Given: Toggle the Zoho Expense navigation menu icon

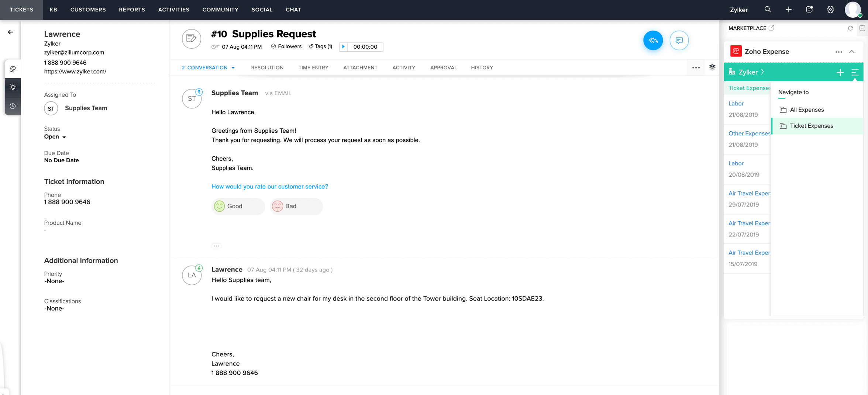Looking at the screenshot, I should [855, 73].
